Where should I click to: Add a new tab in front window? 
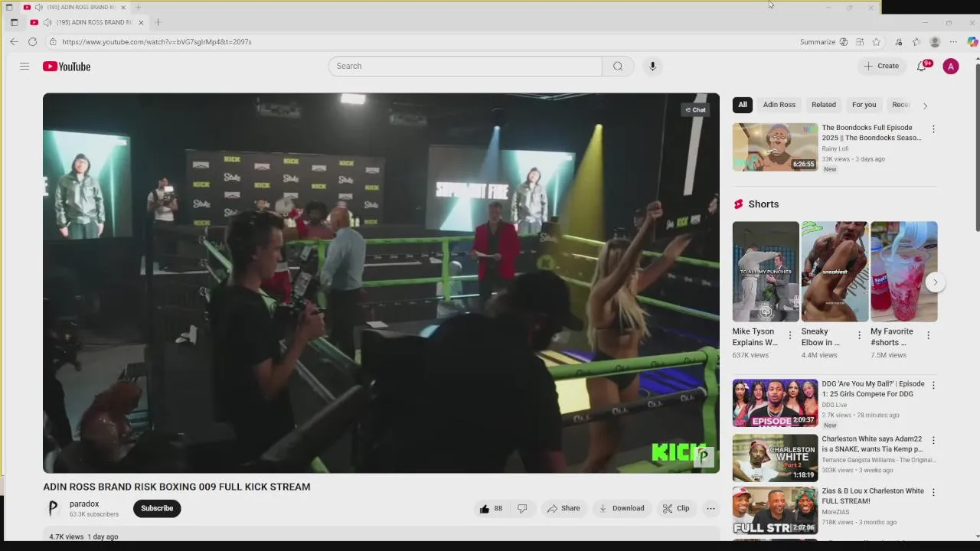tap(158, 22)
